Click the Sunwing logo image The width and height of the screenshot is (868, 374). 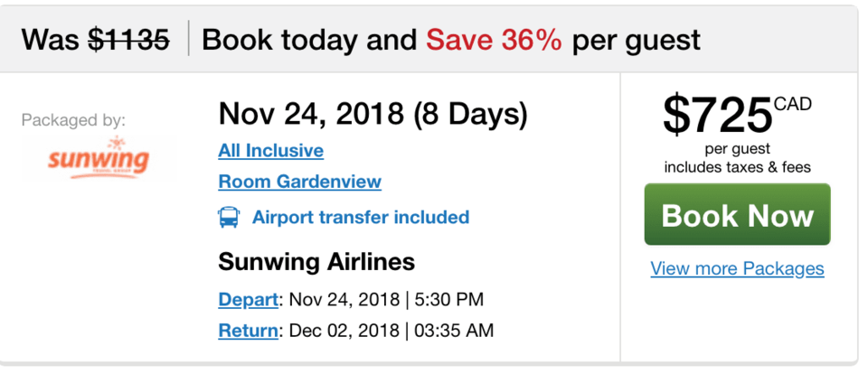pos(99,158)
